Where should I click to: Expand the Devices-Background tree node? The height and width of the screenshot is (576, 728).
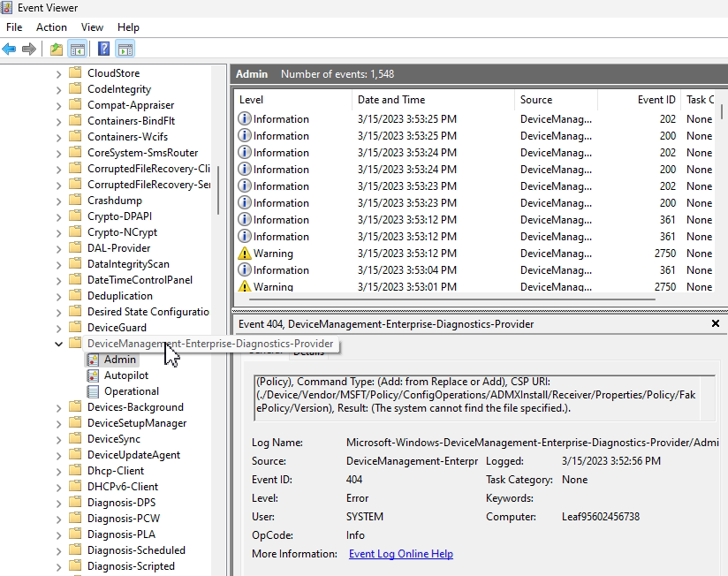tap(58, 407)
